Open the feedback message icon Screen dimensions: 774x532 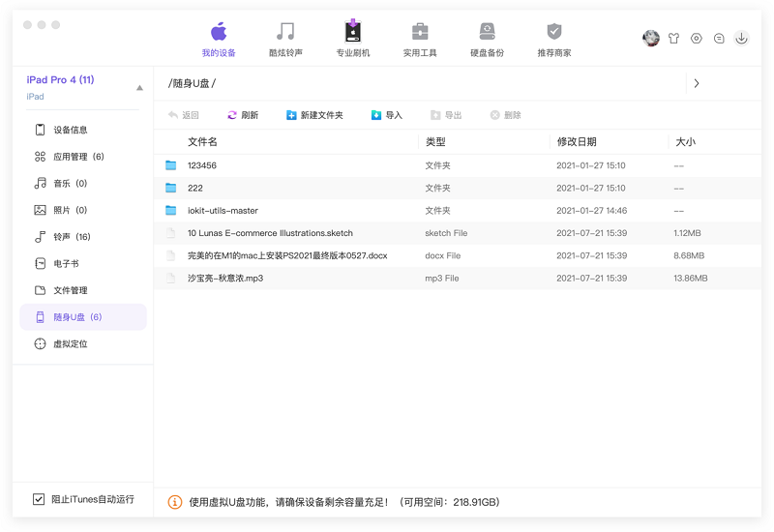click(x=719, y=39)
